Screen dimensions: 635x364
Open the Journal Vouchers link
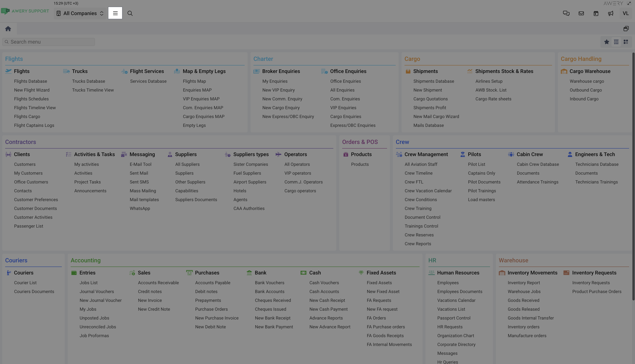tap(97, 292)
